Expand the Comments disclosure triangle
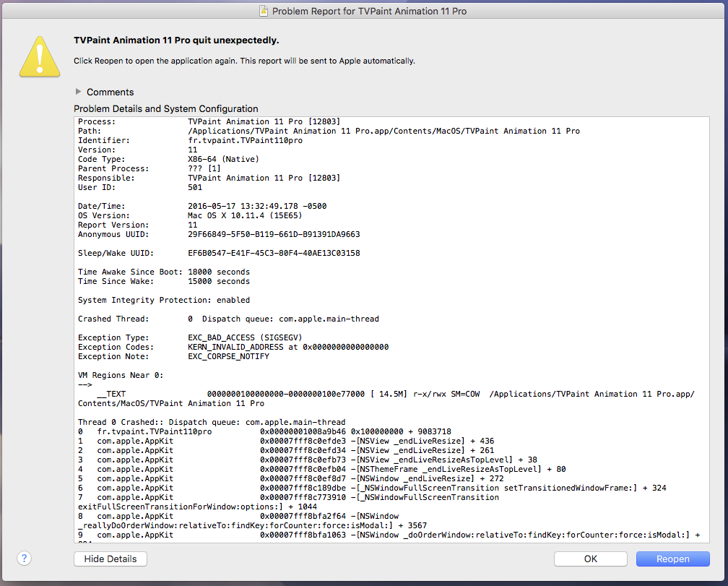The height and width of the screenshot is (586, 728). (x=79, y=92)
